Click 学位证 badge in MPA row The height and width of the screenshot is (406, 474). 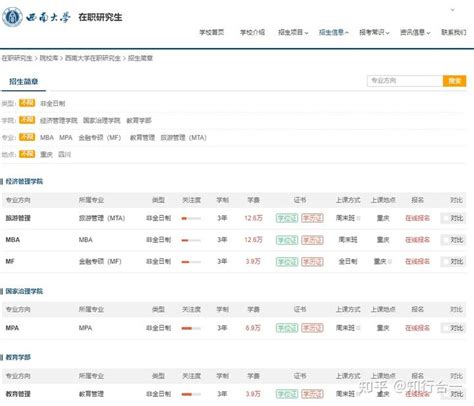(287, 328)
